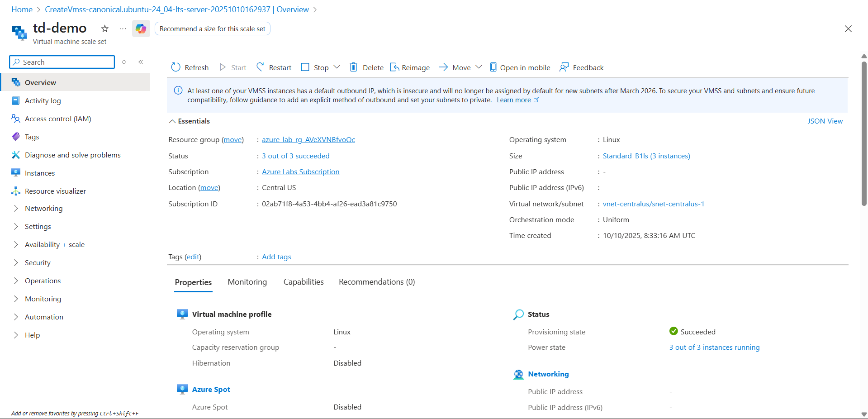
Task: Click the Reimage toolbar icon
Action: 394,67
